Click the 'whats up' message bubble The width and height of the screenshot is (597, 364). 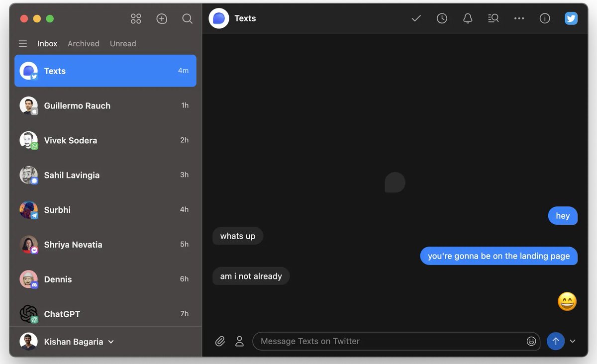point(238,236)
